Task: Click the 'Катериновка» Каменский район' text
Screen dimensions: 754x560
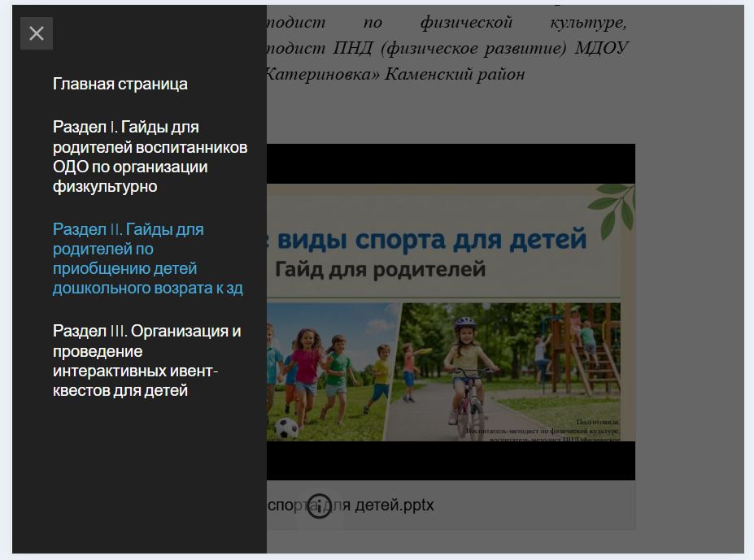Action: click(395, 75)
